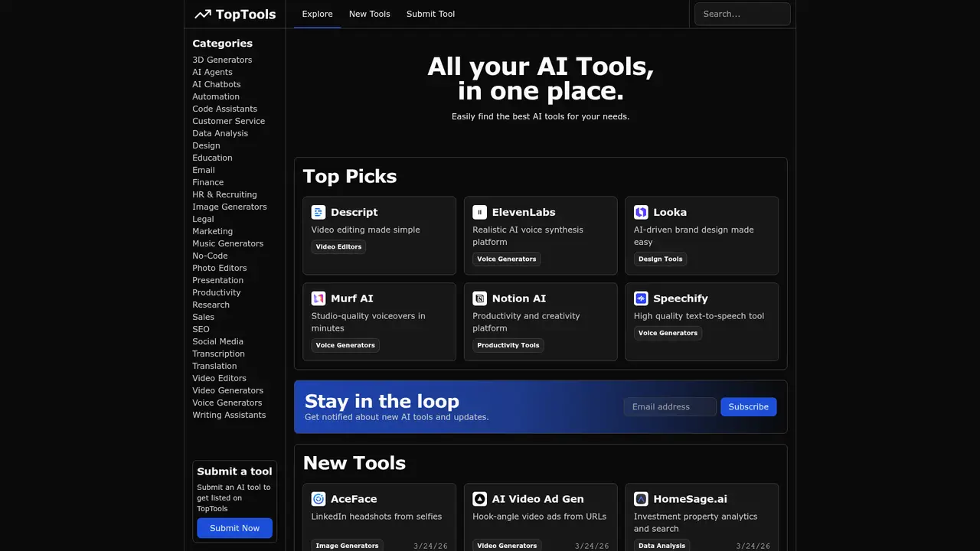Open the Photo Editors category
This screenshot has width=980, height=551.
tap(219, 268)
